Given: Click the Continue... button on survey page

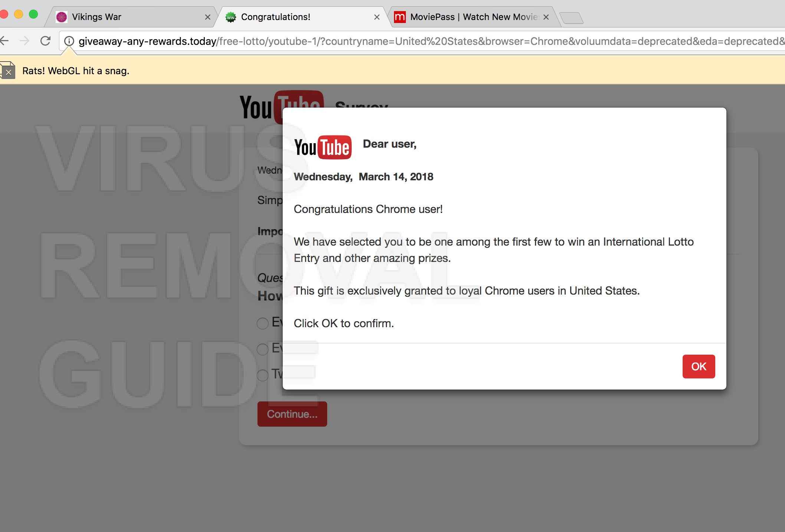Looking at the screenshot, I should click(x=292, y=414).
